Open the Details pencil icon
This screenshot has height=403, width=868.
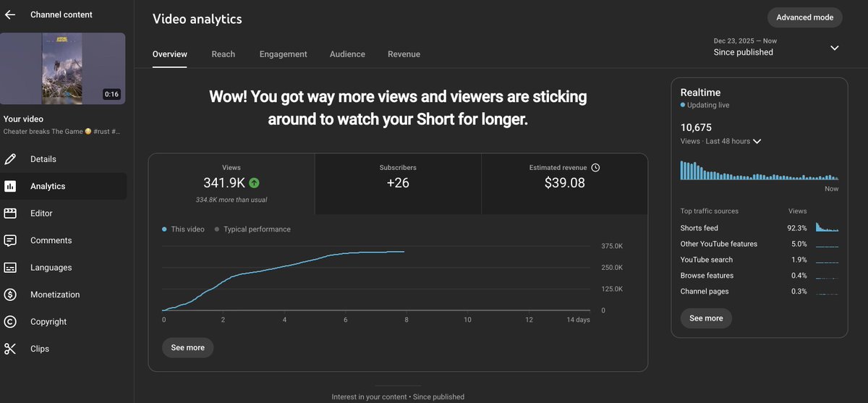[x=10, y=159]
